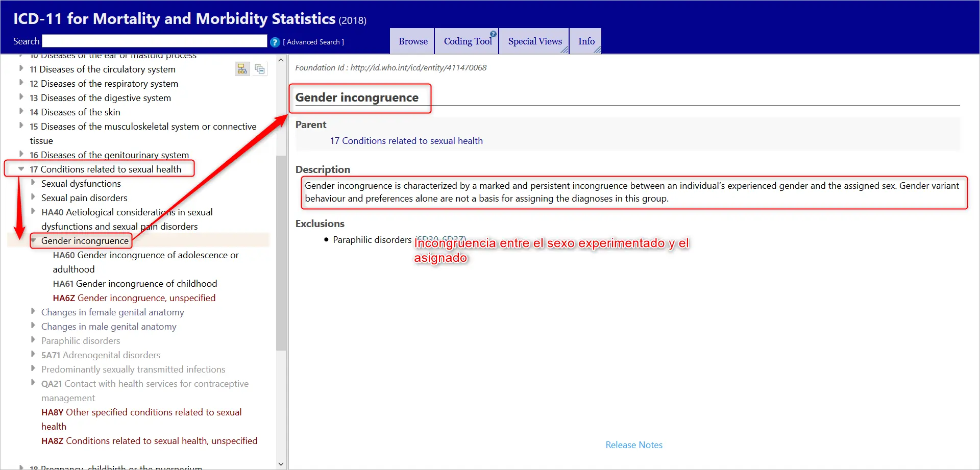980x470 pixels.
Task: Click the Paraphilic disorders exclusion entry
Action: pyautogui.click(x=372, y=240)
